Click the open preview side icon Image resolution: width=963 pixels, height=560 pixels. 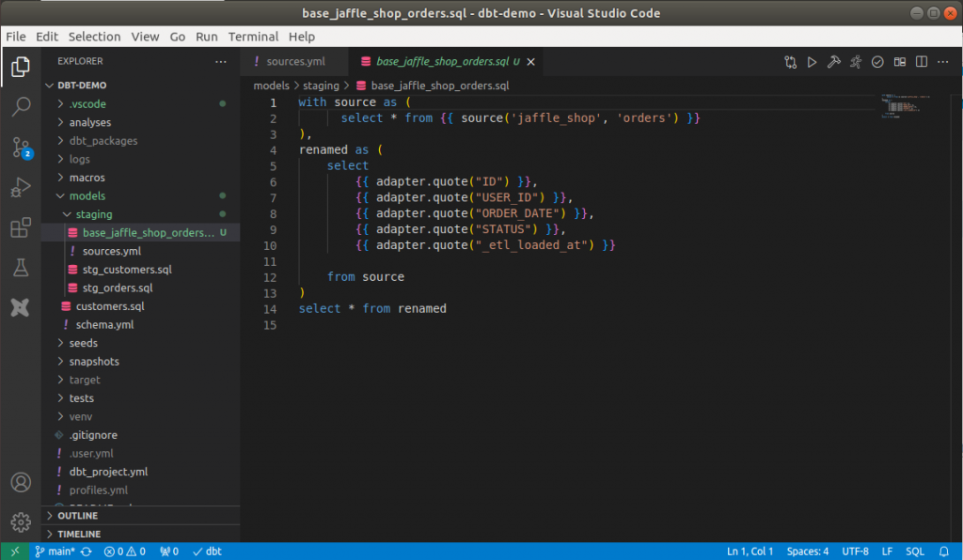pyautogui.click(x=900, y=62)
